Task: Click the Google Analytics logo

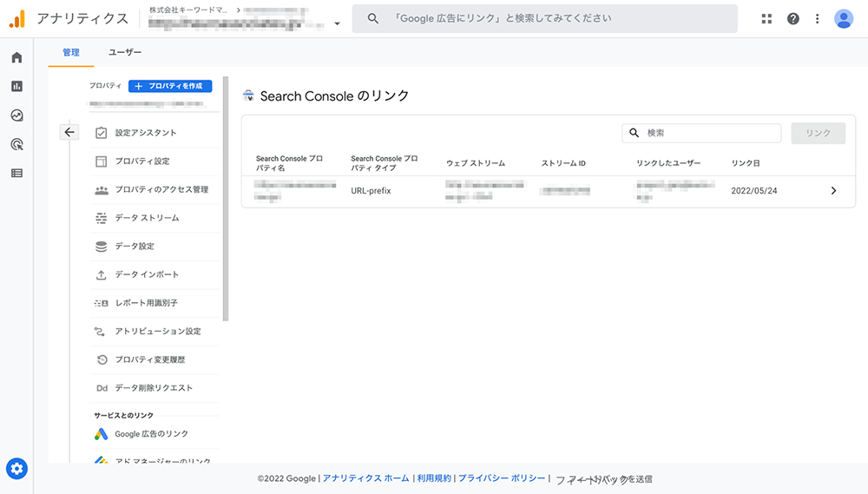Action: (x=17, y=19)
